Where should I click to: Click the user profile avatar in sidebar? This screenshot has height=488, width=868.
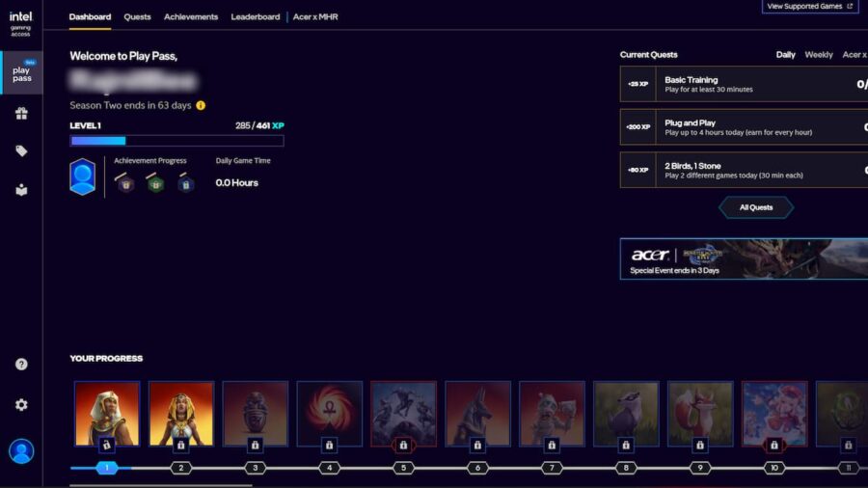pos(21,450)
